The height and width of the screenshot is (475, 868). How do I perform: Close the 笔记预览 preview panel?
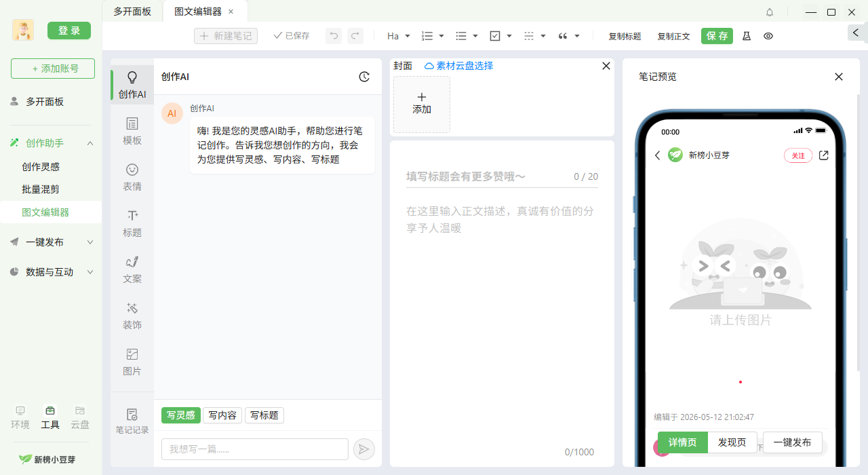click(839, 77)
